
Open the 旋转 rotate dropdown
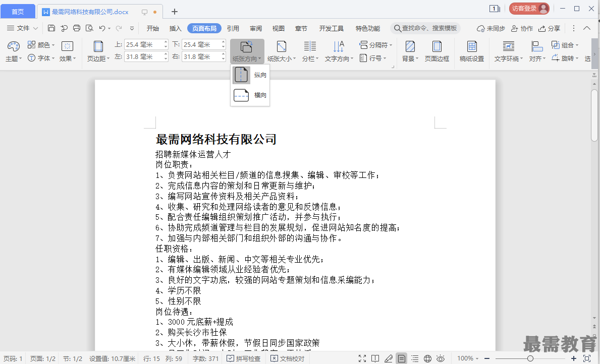[x=565, y=58]
